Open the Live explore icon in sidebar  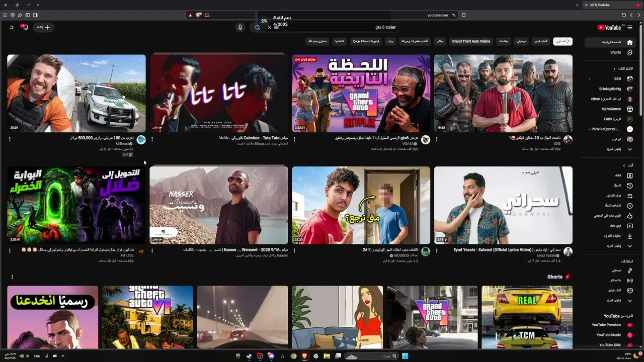[x=629, y=281]
